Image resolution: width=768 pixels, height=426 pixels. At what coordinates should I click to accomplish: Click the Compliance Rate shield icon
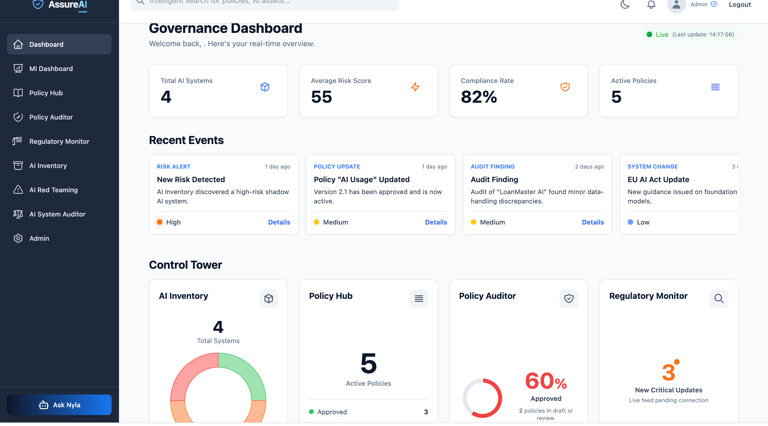pos(565,87)
